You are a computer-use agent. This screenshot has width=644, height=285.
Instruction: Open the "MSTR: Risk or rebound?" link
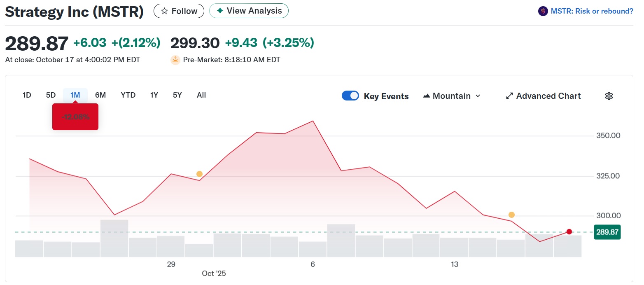pyautogui.click(x=592, y=11)
